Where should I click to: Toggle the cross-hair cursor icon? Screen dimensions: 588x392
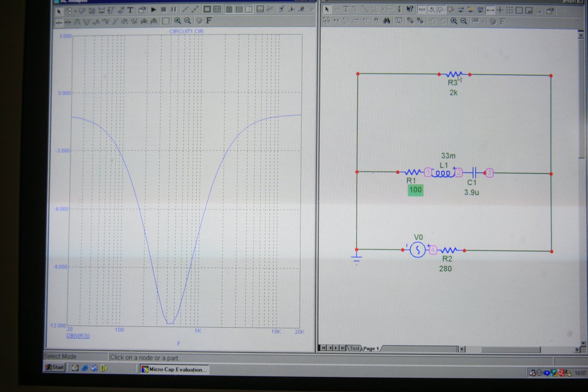point(500,9)
